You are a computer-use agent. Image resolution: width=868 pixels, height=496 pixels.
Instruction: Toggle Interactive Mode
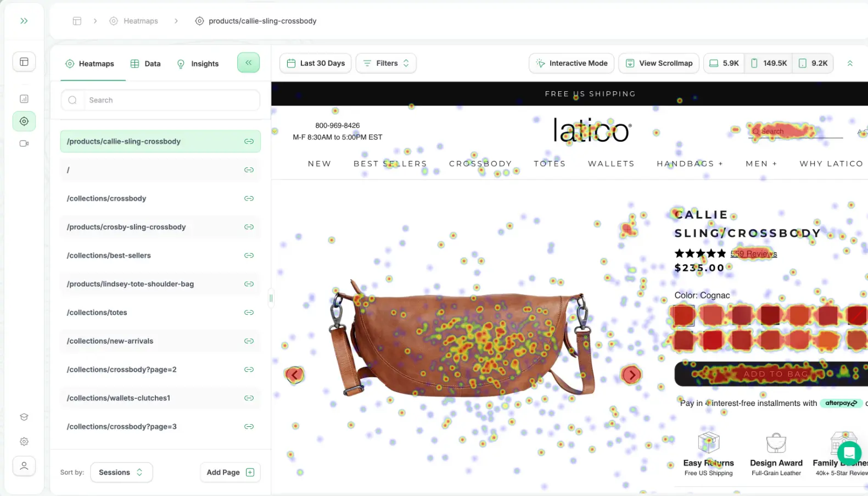(x=572, y=63)
